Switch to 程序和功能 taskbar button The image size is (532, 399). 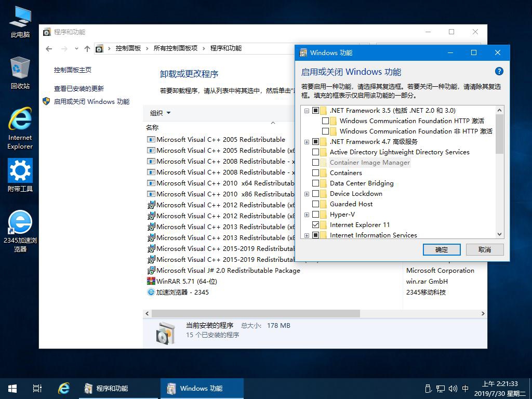pos(118,389)
